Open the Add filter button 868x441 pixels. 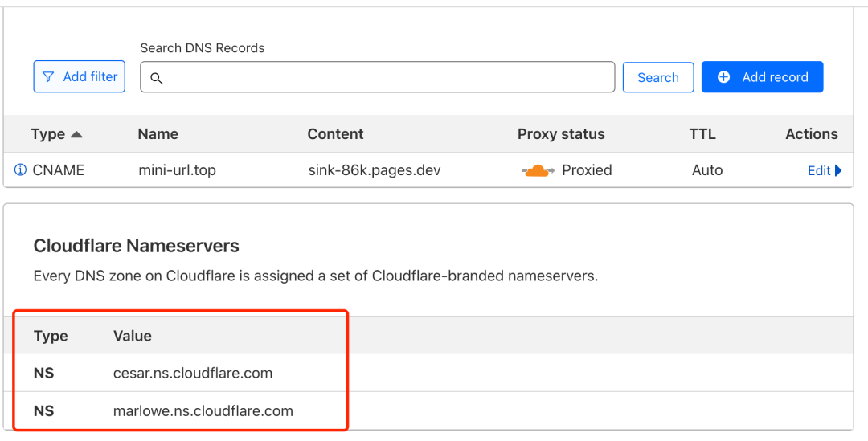point(79,76)
